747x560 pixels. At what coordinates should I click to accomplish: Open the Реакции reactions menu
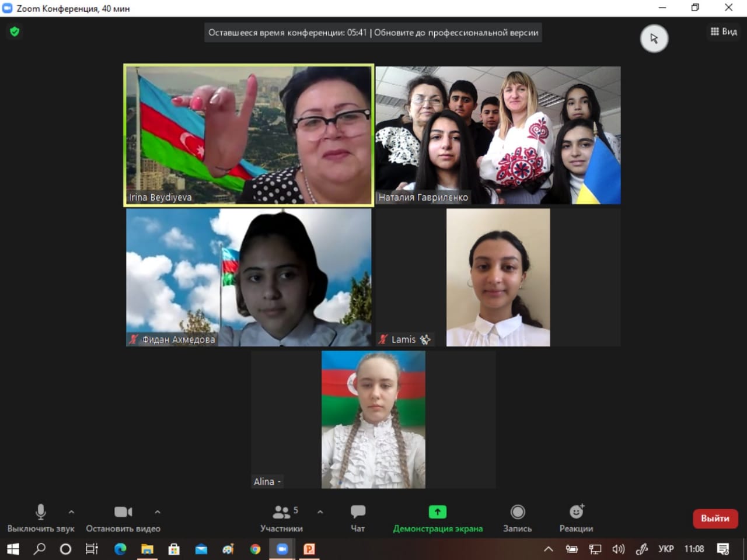577,518
